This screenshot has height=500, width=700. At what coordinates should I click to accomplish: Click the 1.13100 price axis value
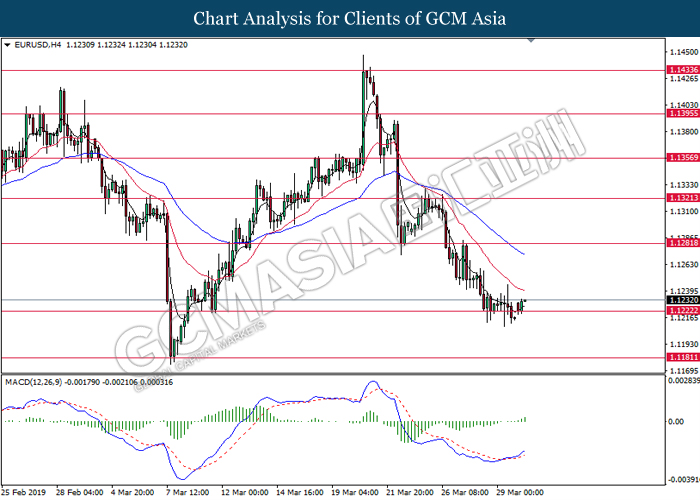click(x=684, y=211)
